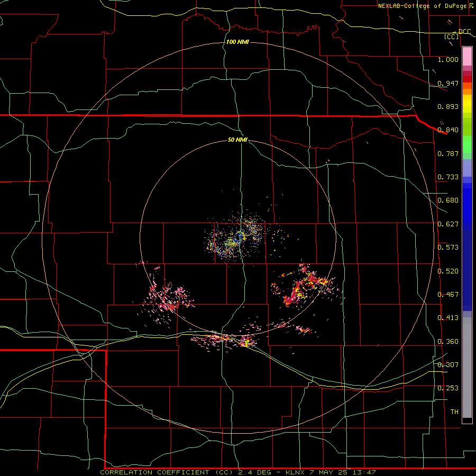Click the KLNX 7 MAY 25 13:47 timestamp

tap(331, 472)
